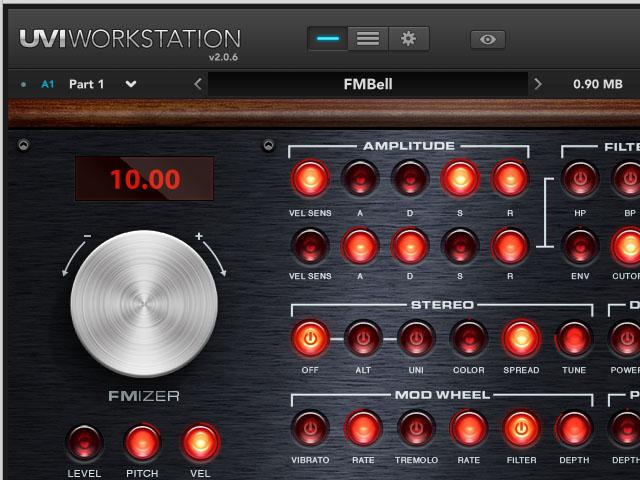Click the FMBell preset name field
This screenshot has width=640, height=480.
[x=367, y=84]
